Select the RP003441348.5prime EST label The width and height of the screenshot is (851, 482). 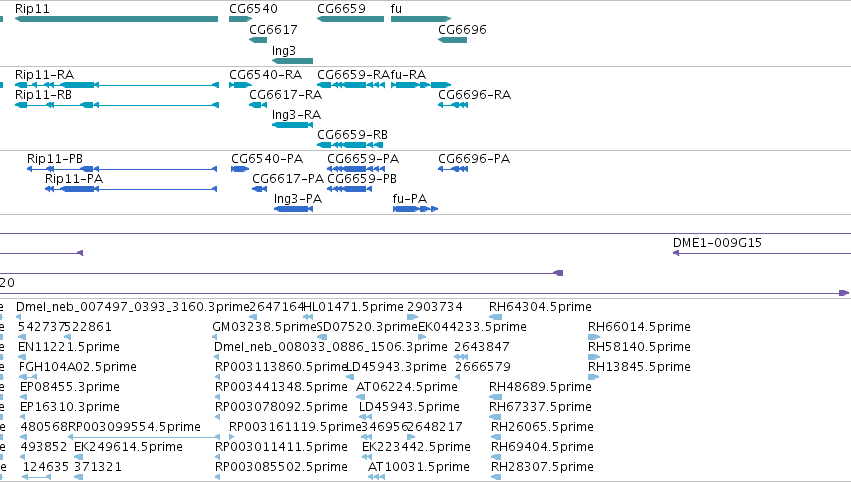(x=281, y=387)
